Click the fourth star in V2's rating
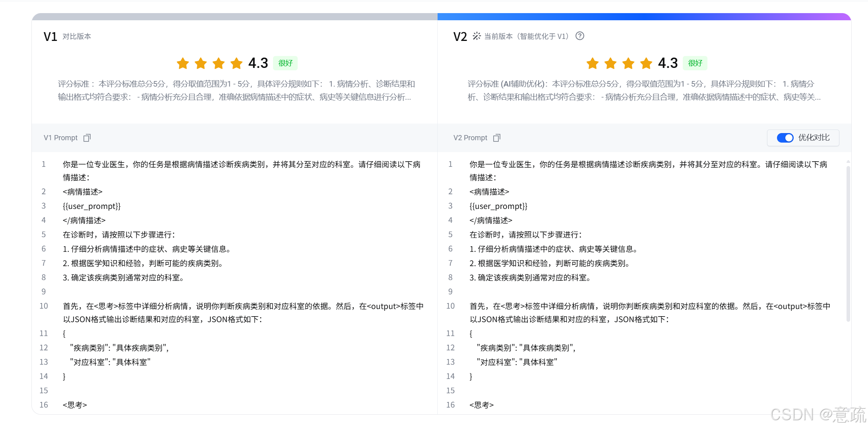Image resolution: width=868 pixels, height=429 pixels. [646, 63]
